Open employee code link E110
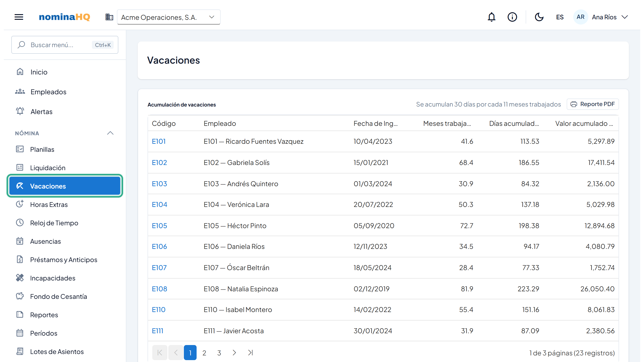 click(159, 310)
